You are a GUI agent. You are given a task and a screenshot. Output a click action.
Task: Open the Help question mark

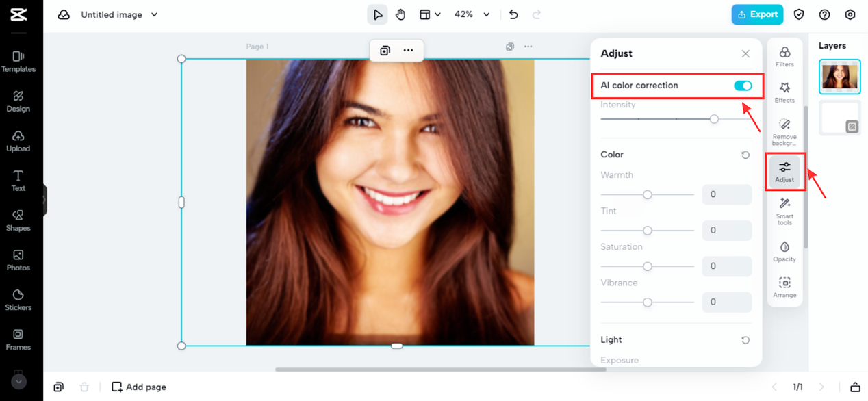(x=824, y=14)
